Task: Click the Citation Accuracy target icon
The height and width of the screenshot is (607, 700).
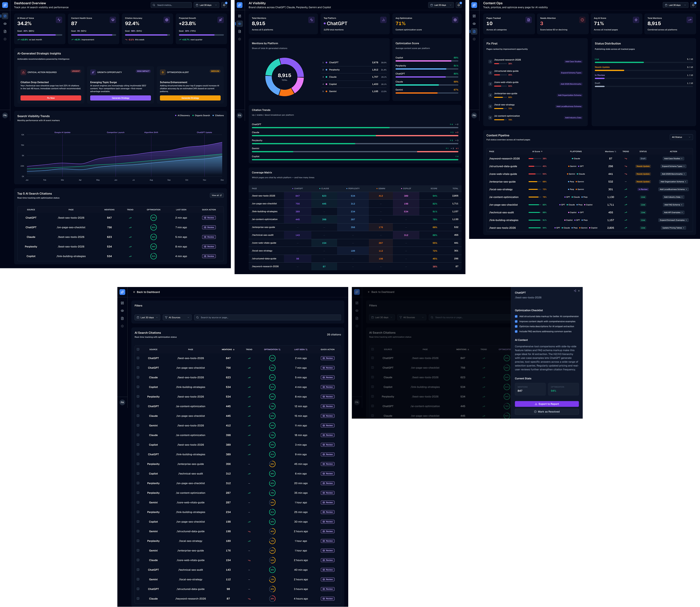Action: (167, 20)
